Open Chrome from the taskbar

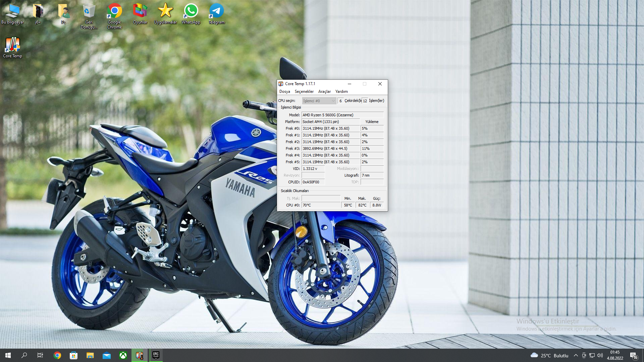(x=57, y=355)
